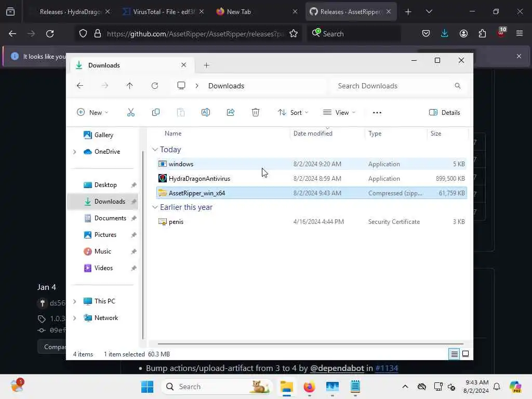Viewport: 532px width, 399px height.
Task: Switch to the New Tab browser tab
Action: 257,11
